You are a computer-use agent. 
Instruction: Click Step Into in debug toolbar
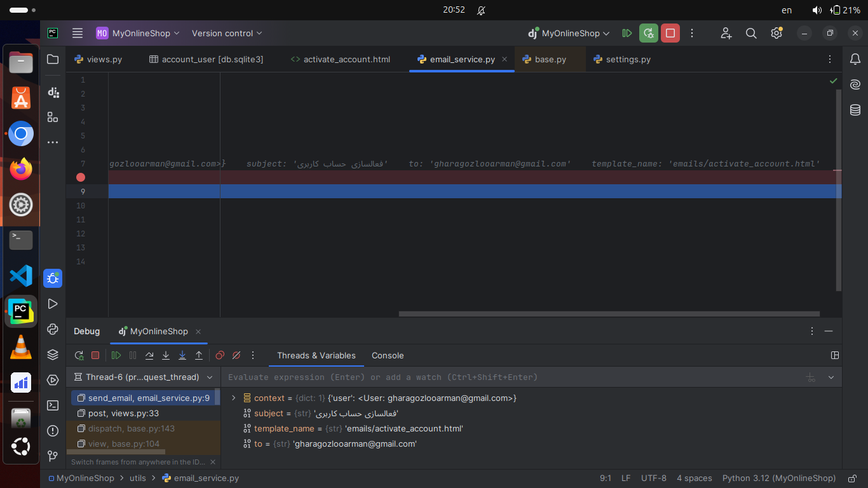[166, 355]
